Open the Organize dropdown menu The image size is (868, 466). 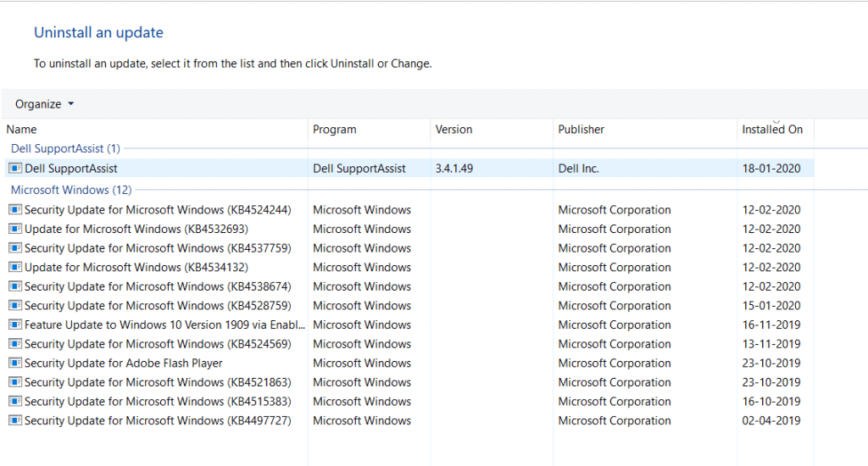point(44,104)
